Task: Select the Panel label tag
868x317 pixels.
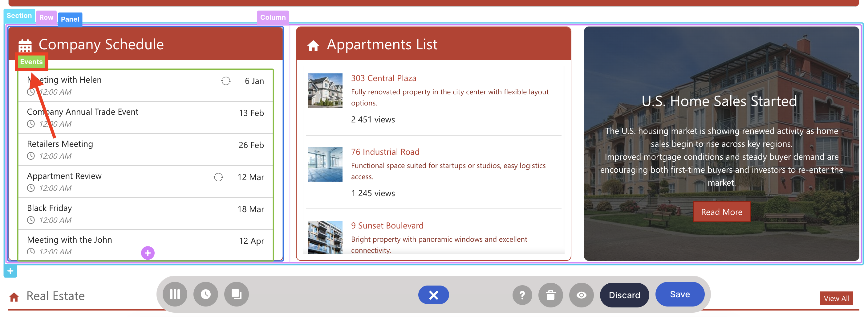Action: 70,19
